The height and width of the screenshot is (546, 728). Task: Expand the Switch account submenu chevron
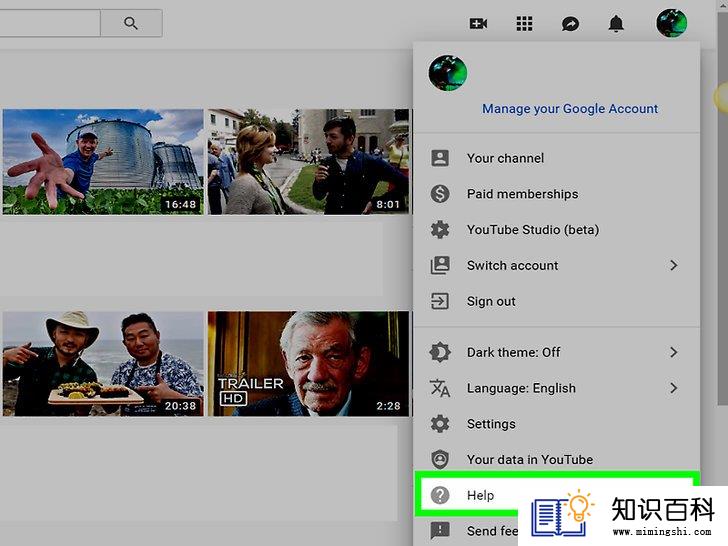tap(674, 265)
